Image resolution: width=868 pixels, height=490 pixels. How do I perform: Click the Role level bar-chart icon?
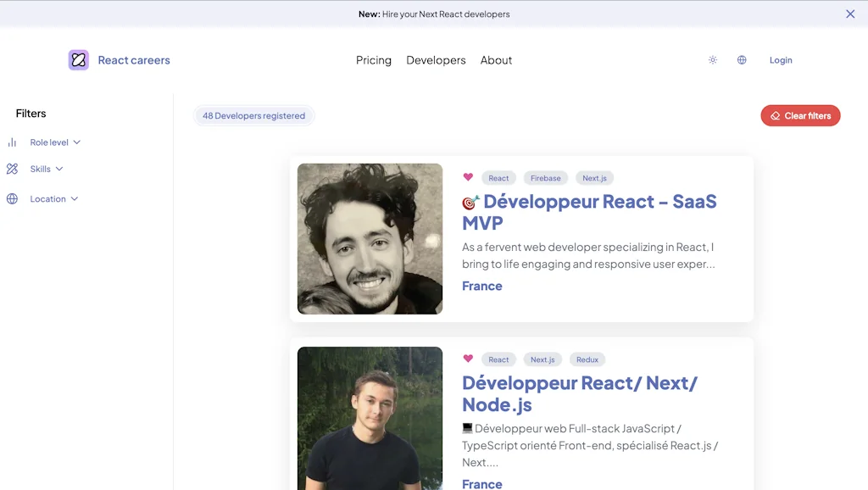coord(13,142)
